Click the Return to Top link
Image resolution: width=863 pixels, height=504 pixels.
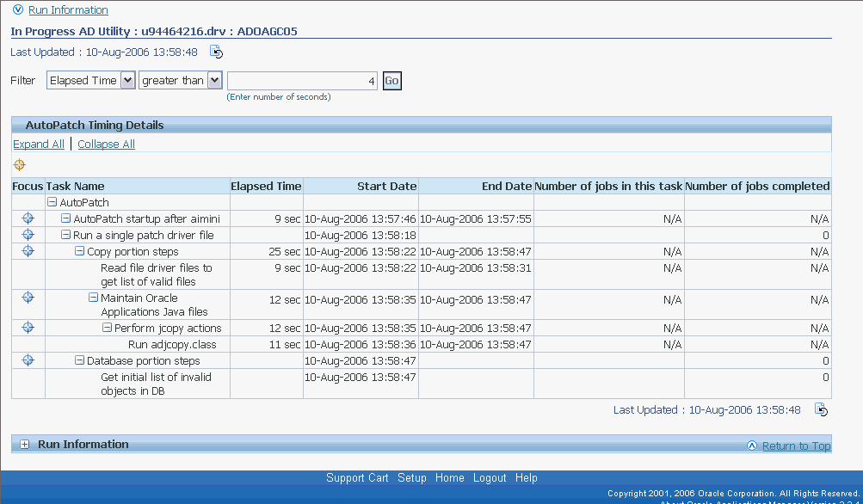(797, 446)
